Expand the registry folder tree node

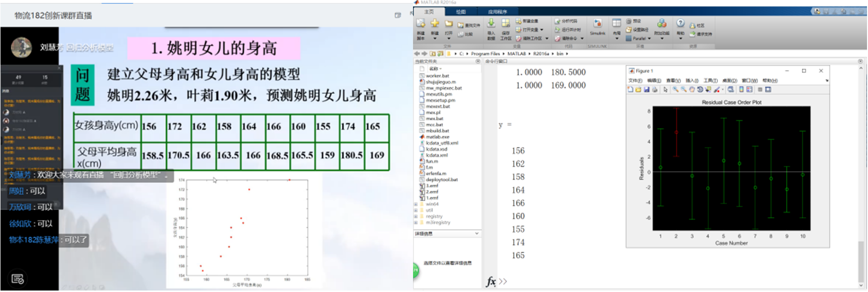415,217
